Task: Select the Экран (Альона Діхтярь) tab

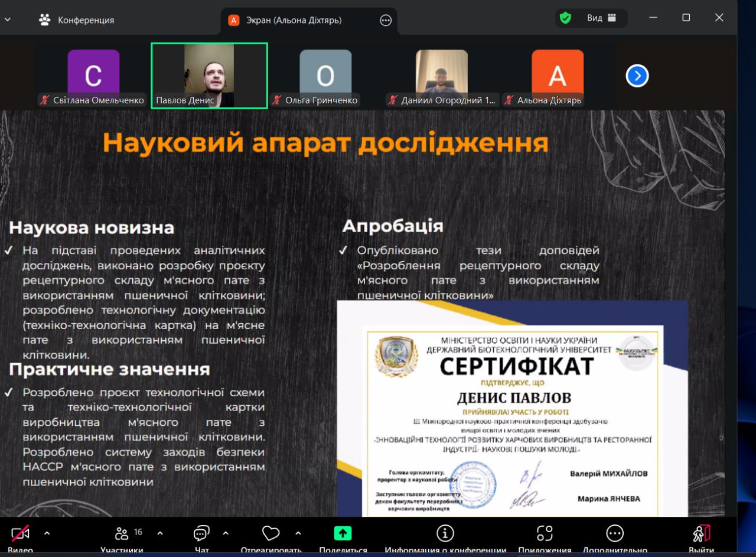Action: coord(301,20)
